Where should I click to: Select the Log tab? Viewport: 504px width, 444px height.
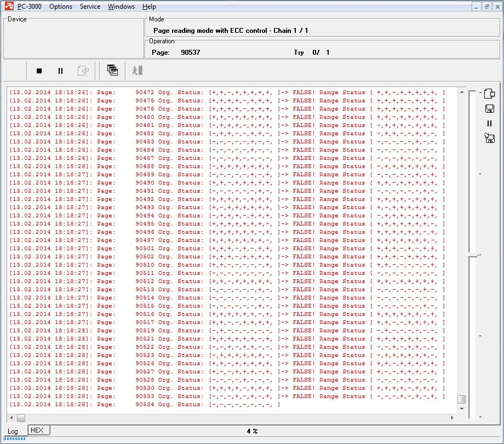coord(13,431)
